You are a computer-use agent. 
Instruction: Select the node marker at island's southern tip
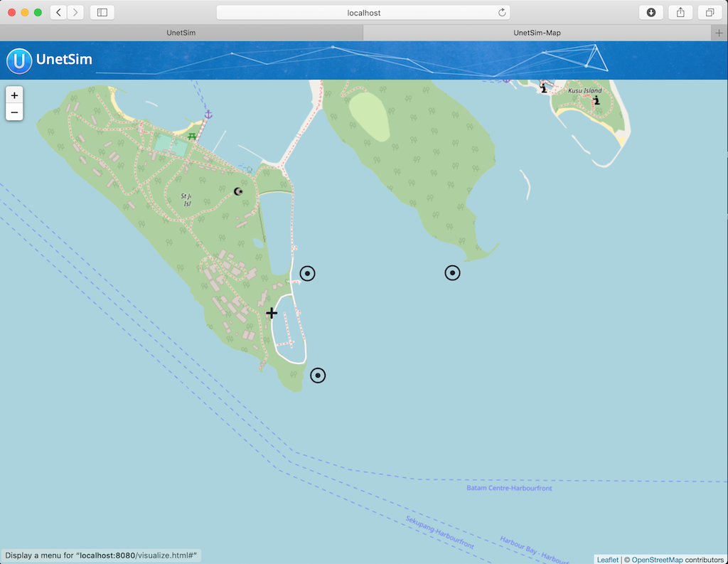[318, 376]
